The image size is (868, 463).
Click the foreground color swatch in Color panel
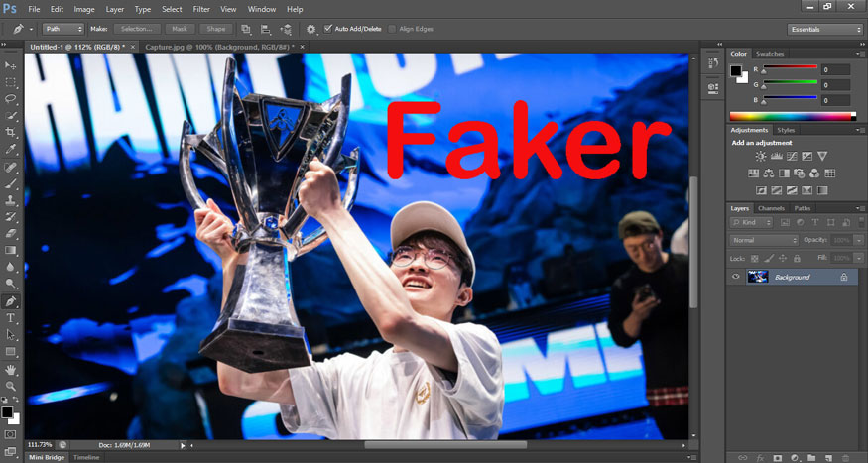pos(736,70)
